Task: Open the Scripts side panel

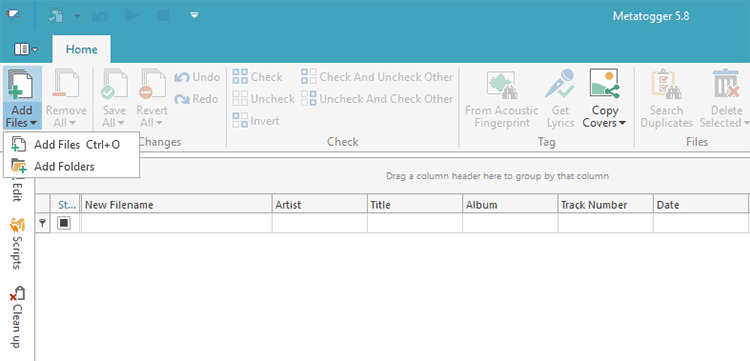Action: 17,243
